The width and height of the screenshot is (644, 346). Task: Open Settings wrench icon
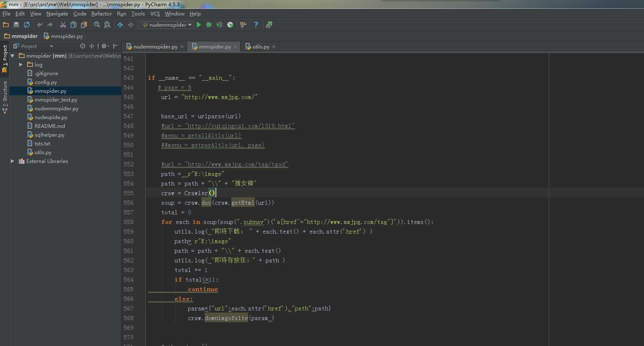[243, 25]
